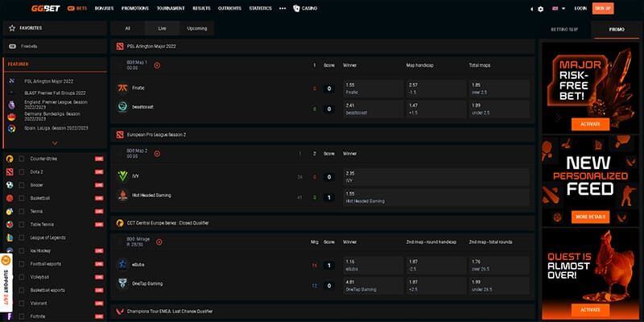The width and height of the screenshot is (644, 322).
Task: Open Tournament menu item
Action: pyautogui.click(x=171, y=8)
